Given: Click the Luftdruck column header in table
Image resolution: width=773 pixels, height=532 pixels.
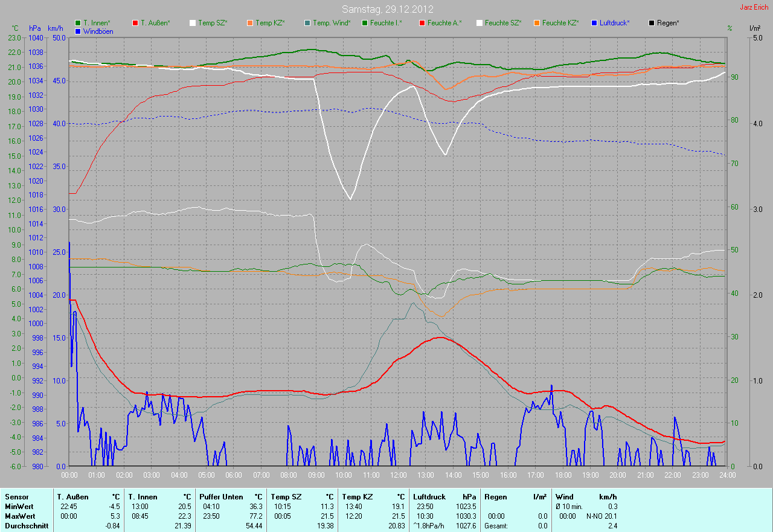Looking at the screenshot, I should [429, 496].
